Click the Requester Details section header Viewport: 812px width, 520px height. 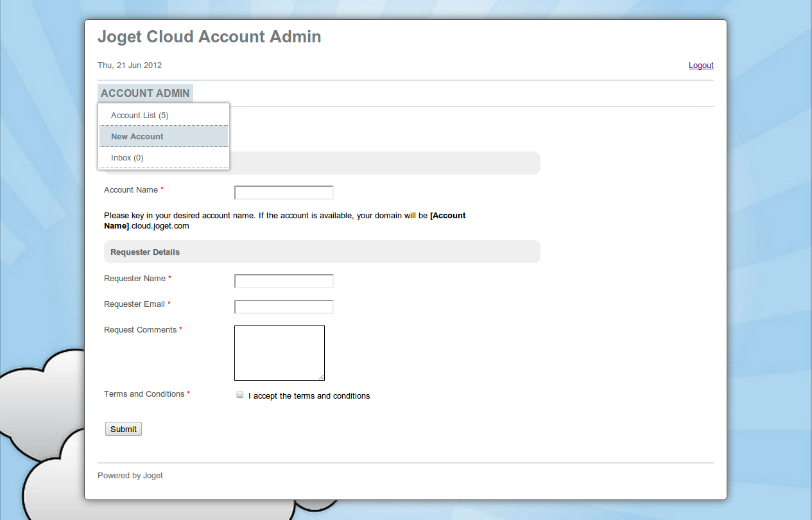pyautogui.click(x=145, y=252)
